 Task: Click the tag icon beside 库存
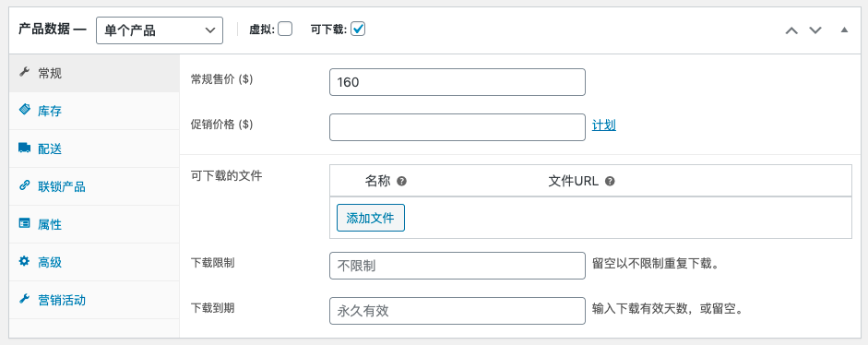click(24, 110)
